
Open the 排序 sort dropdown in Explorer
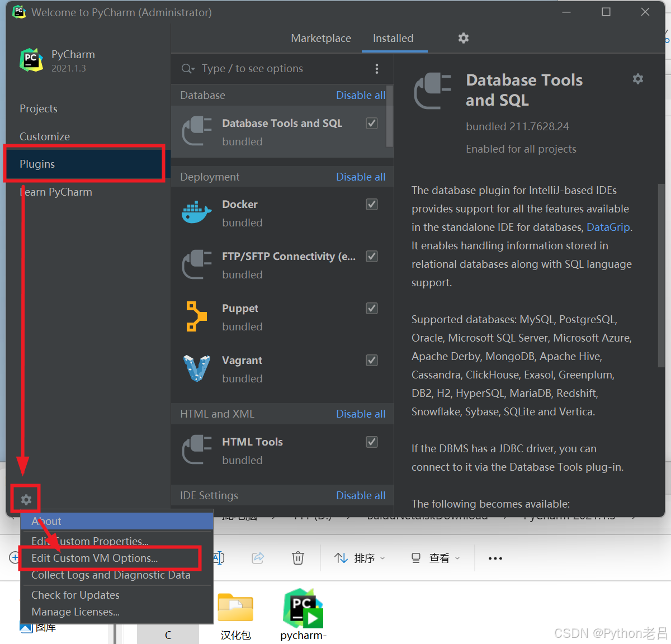[x=360, y=558]
